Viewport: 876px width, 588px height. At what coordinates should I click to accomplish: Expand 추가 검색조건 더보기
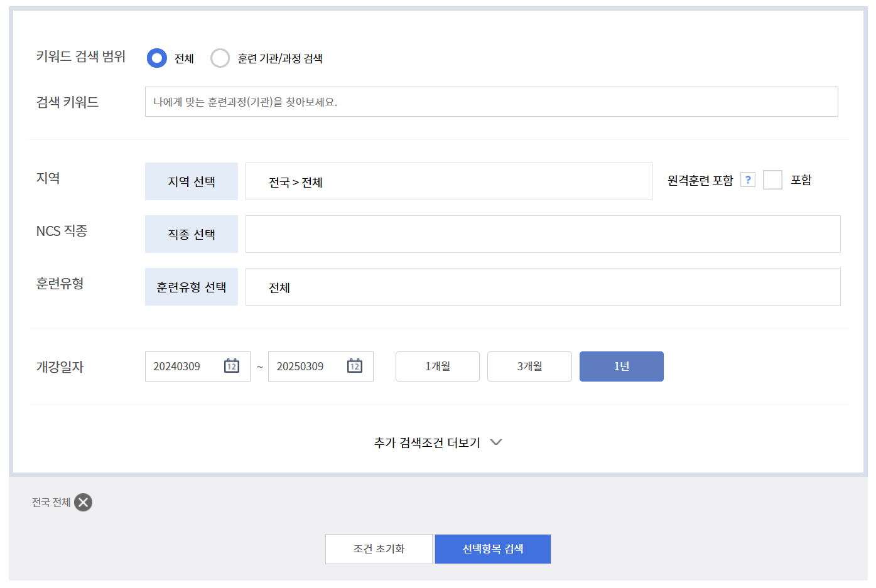point(438,442)
